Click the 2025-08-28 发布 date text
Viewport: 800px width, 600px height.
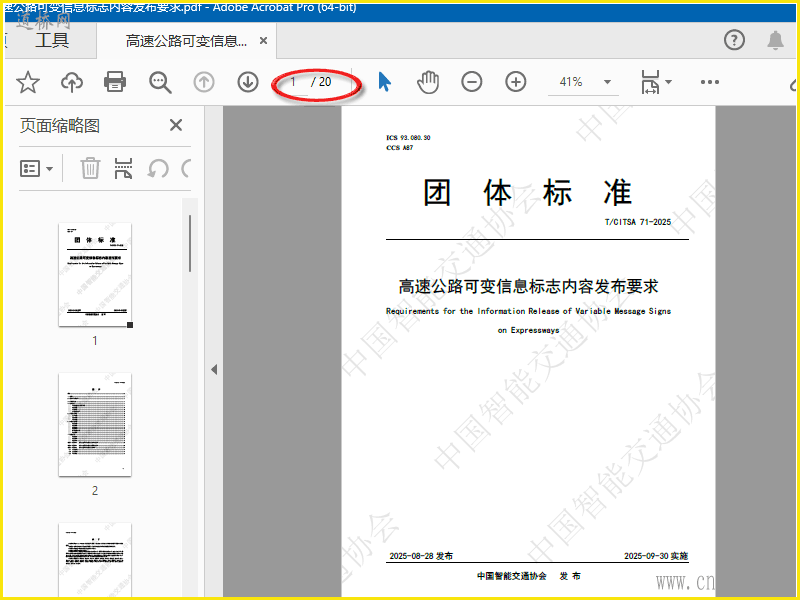pos(421,556)
